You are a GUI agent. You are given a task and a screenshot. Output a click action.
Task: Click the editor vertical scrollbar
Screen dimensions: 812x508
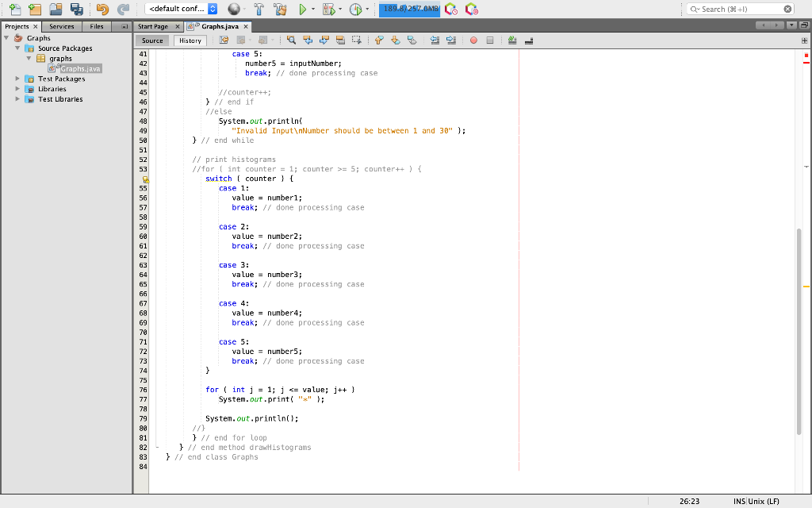799,329
